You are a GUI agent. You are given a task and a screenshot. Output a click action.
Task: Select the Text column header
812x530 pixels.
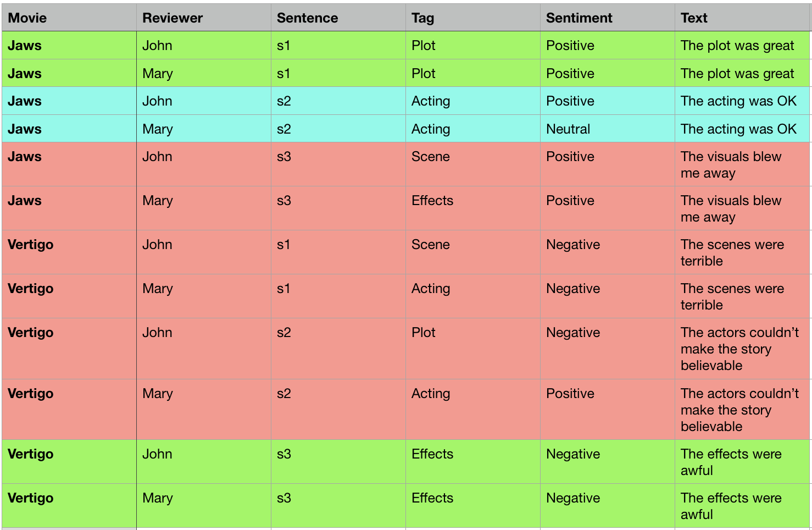(743, 18)
